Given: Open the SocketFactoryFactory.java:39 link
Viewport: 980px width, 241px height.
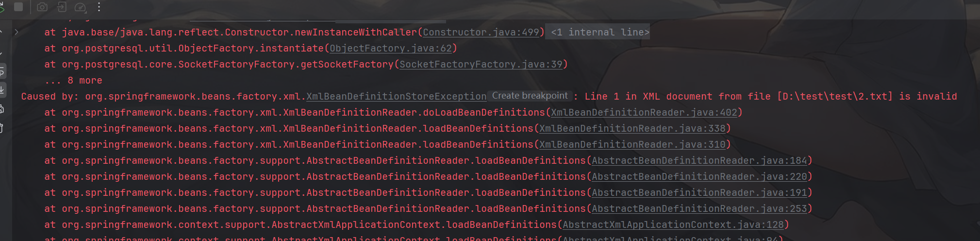Looking at the screenshot, I should click(x=481, y=64).
